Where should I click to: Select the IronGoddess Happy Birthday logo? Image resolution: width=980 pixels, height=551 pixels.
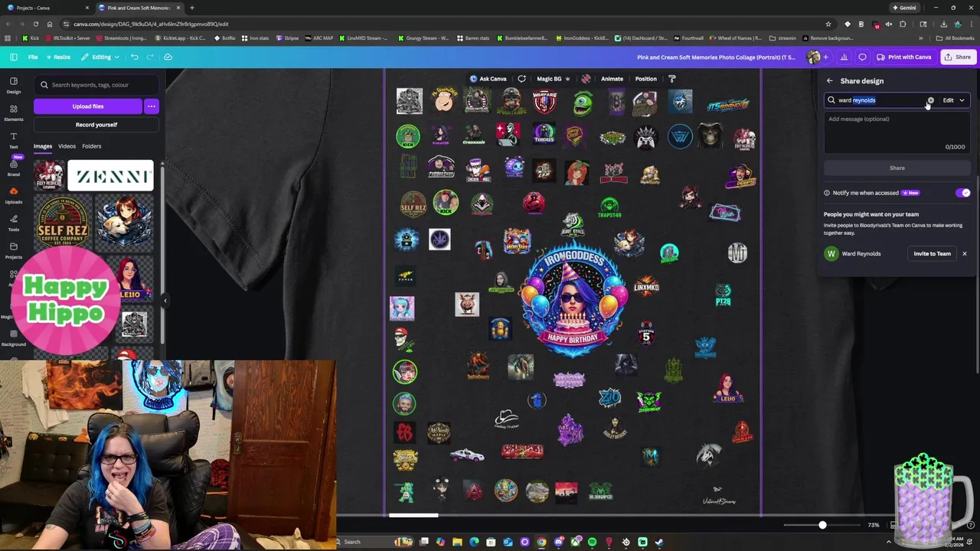pos(573,300)
